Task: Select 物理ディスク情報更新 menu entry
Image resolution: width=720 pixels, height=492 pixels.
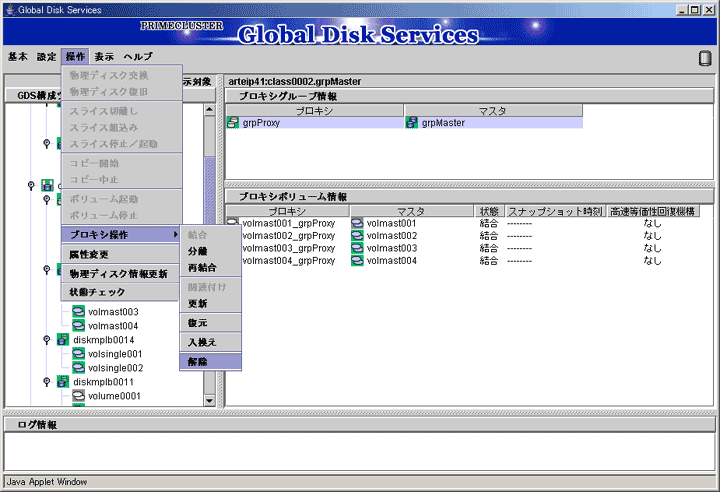Action: coord(120,274)
